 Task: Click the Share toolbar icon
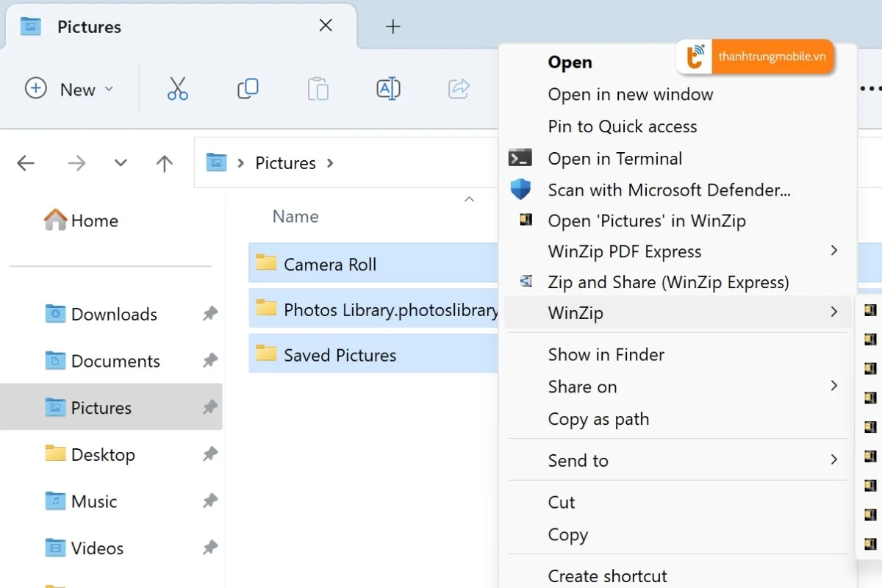459,89
